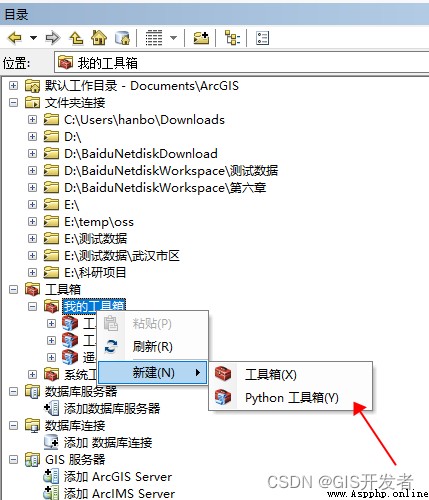Click the paste icon beside 粘贴(P)
The height and width of the screenshot is (500, 429).
point(111,323)
